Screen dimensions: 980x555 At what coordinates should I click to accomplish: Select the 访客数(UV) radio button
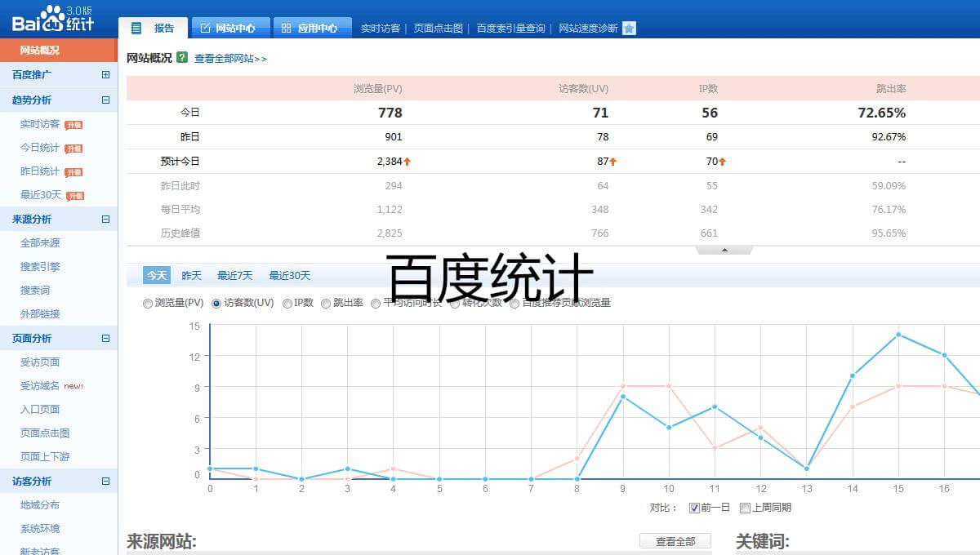pyautogui.click(x=216, y=304)
